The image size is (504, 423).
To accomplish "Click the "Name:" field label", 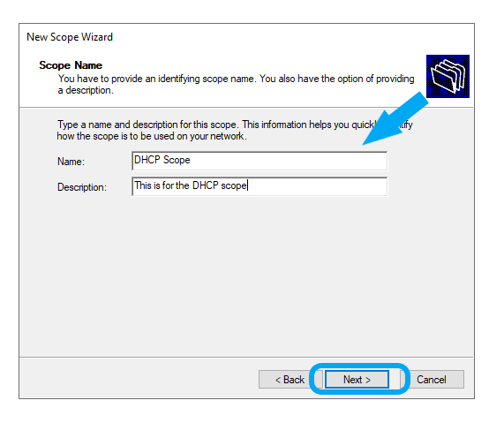I will tap(71, 161).
